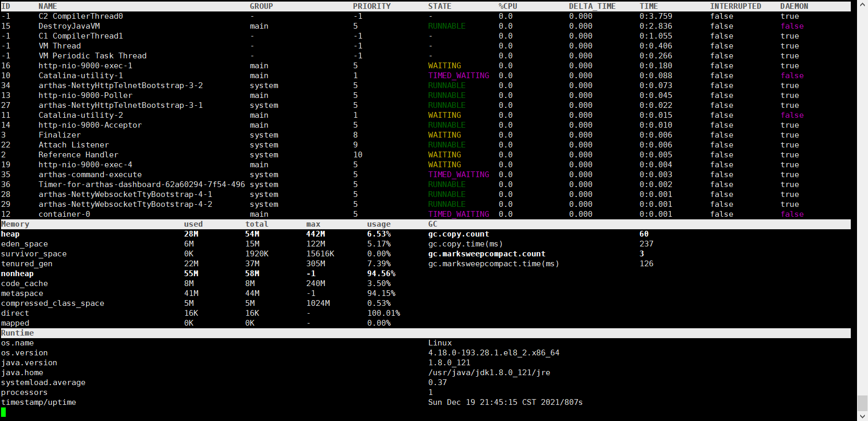Click the DELTA_TIME column header
868x421 pixels.
click(x=593, y=6)
